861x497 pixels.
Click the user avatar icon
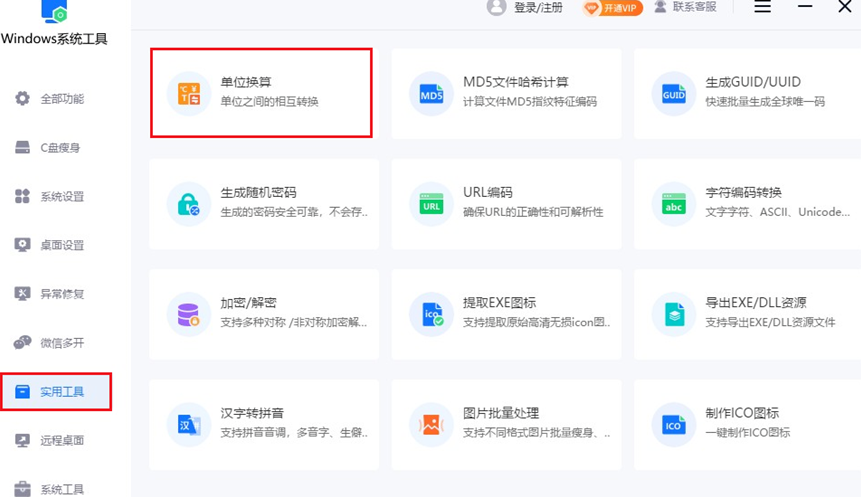496,7
